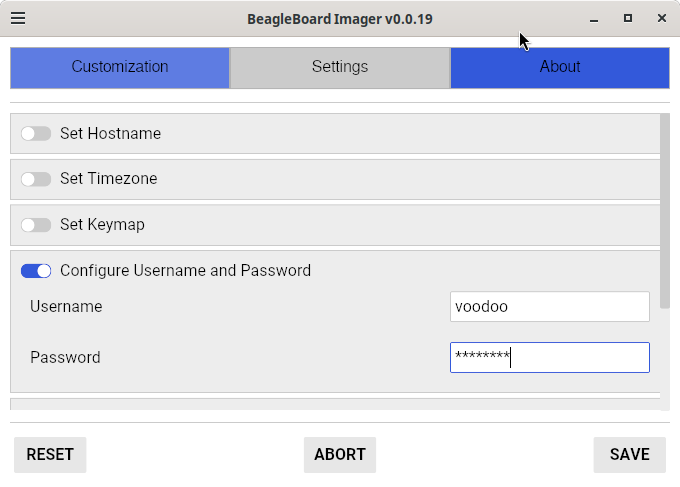Screen dimensions: 680x487
Task: Maximize the BeagleBoard Imager window
Action: click(x=628, y=18)
